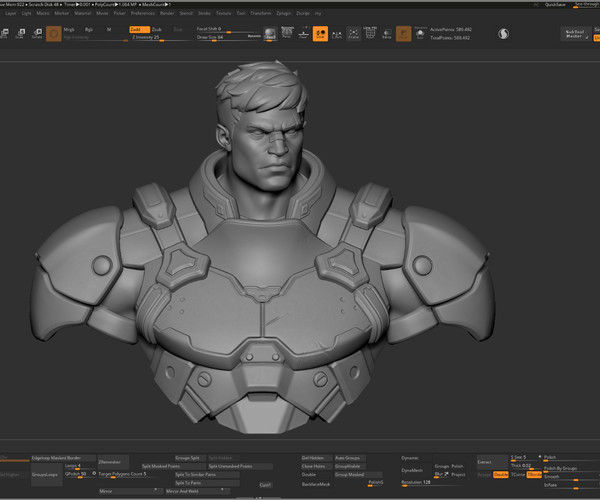Click the GroupVisible button
Screen dimensions: 600x500
tap(349, 466)
